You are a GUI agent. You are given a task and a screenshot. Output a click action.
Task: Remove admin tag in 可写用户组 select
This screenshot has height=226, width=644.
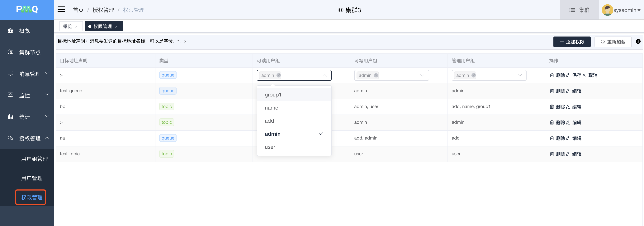click(x=376, y=75)
